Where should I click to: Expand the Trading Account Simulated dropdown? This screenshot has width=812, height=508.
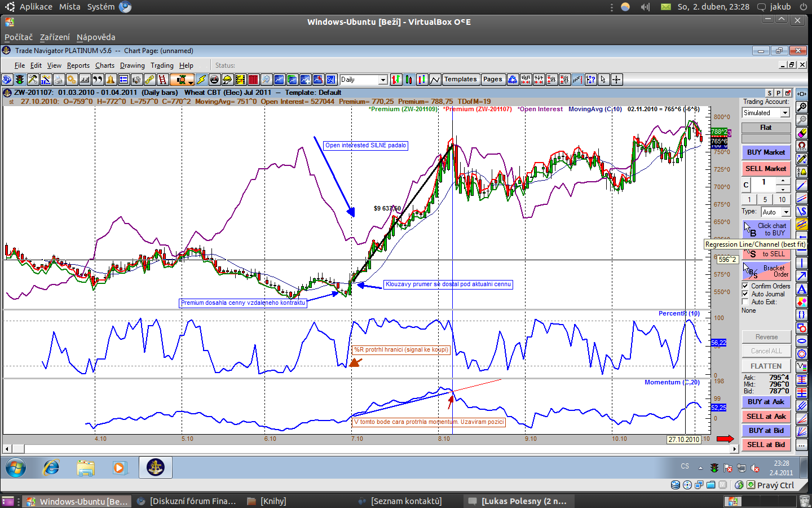(784, 113)
